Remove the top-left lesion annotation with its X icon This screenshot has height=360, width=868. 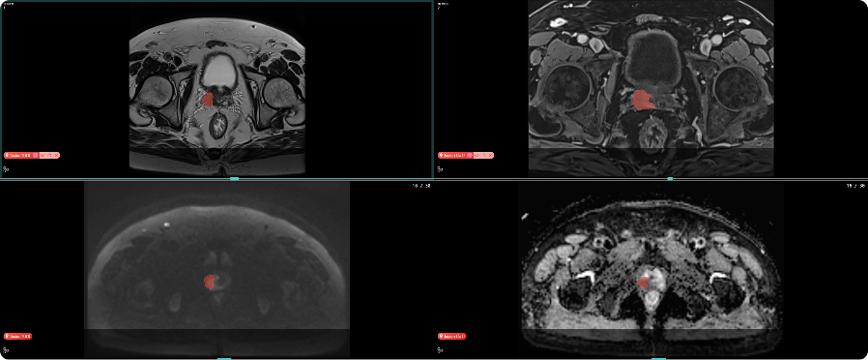point(56,155)
